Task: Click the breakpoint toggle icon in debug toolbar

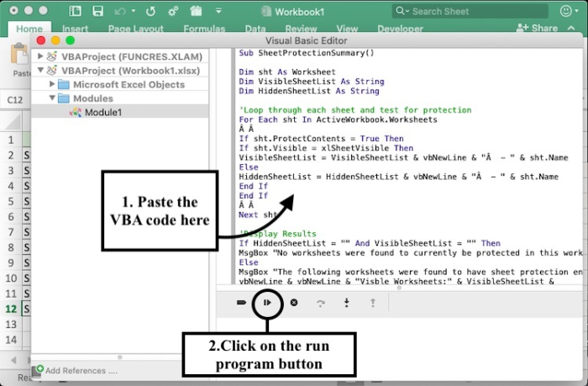Action: click(x=242, y=303)
